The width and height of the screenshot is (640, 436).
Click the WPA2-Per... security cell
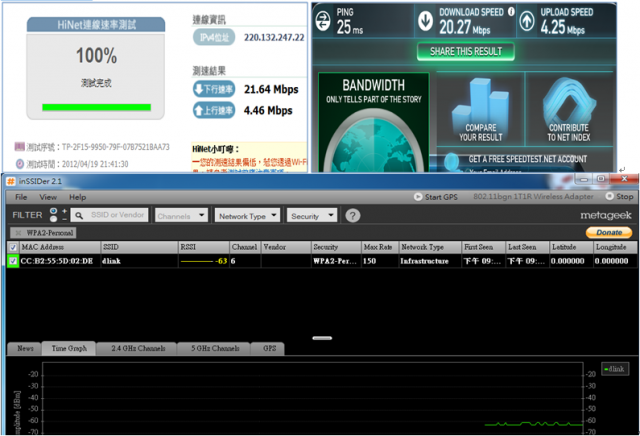(x=335, y=261)
